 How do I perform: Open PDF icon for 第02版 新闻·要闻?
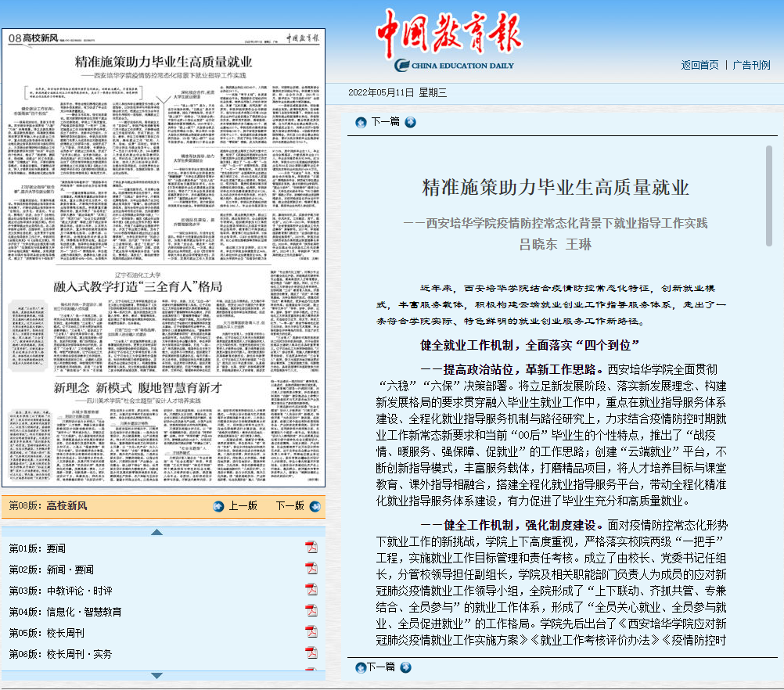(x=311, y=569)
